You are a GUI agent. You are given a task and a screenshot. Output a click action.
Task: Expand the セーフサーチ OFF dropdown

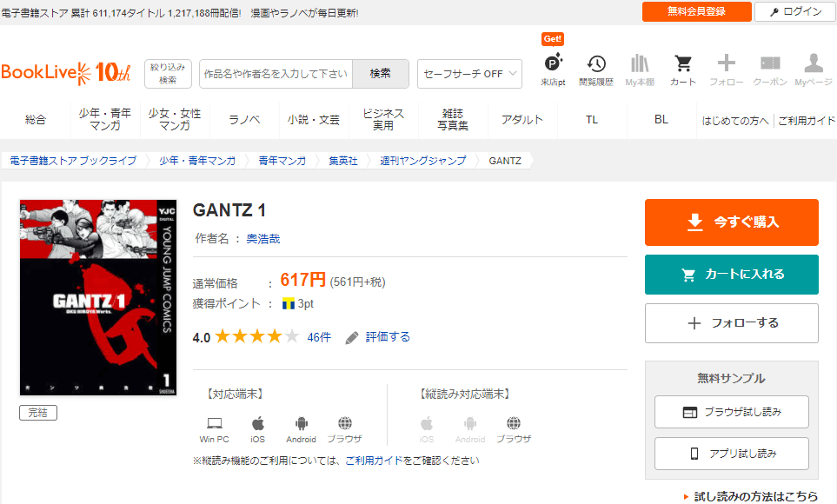469,74
